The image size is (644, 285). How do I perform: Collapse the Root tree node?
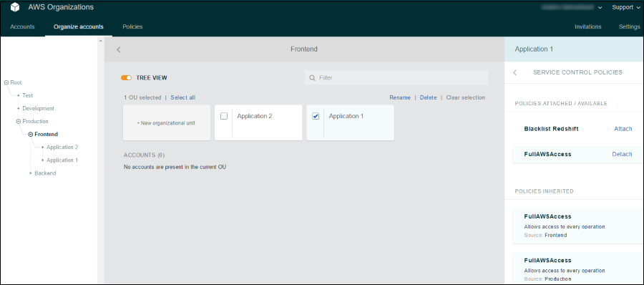tap(6, 82)
